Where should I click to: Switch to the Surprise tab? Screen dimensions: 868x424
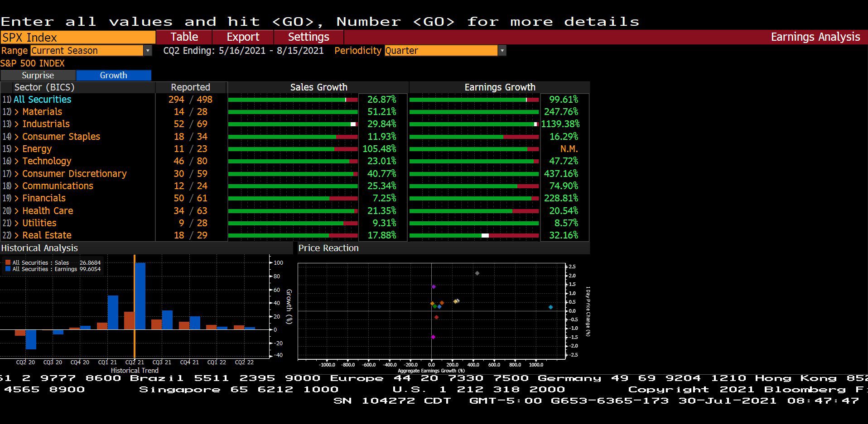pyautogui.click(x=38, y=75)
